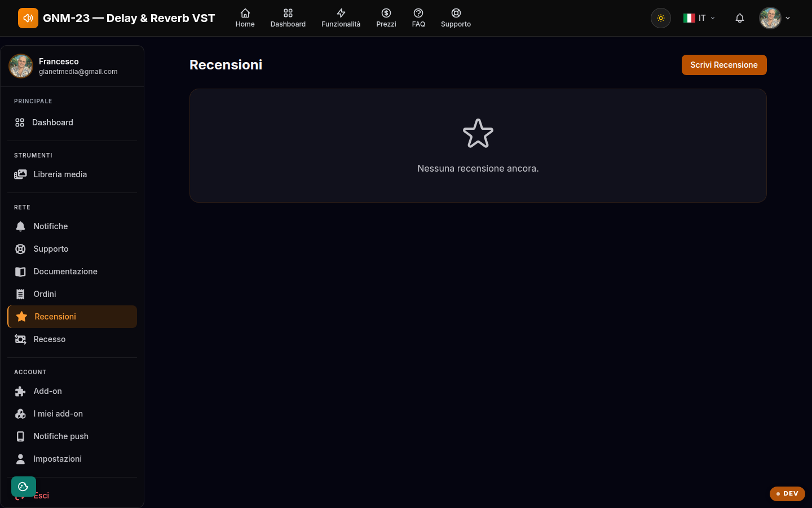The width and height of the screenshot is (812, 508).
Task: Click the Impostazioni person icon
Action: 20,459
